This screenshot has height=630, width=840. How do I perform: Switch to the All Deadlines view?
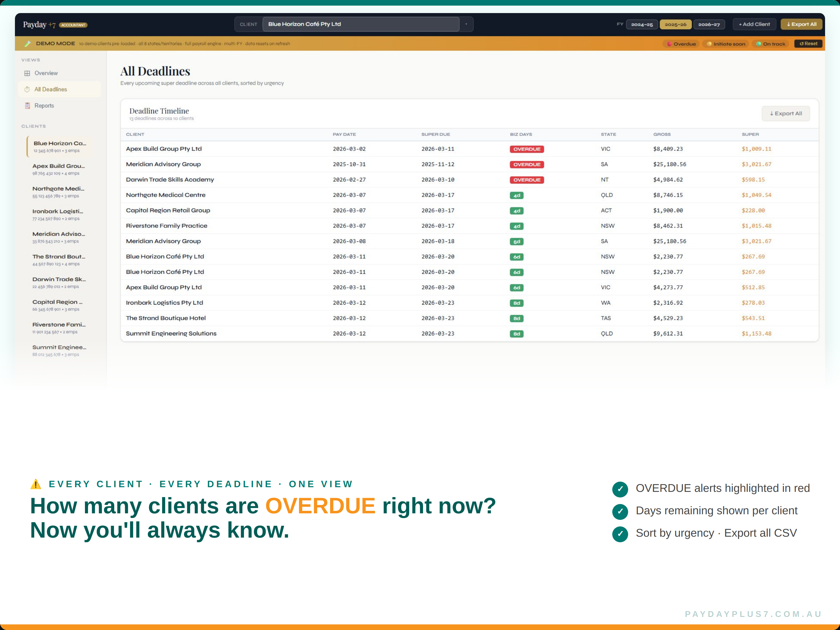click(51, 89)
